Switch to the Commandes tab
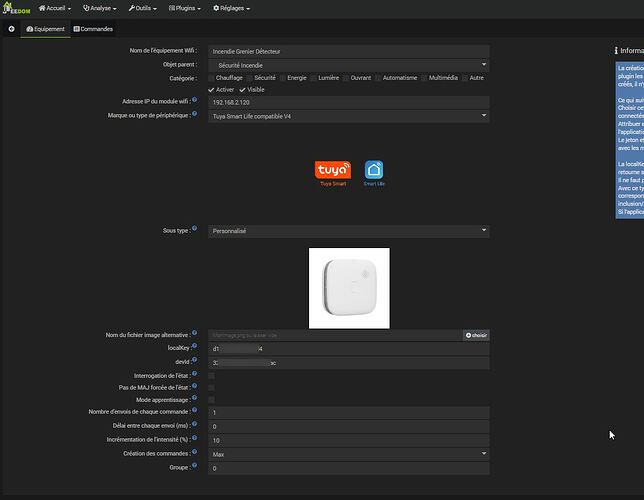Screen dimensions: 644x500 click(93, 29)
